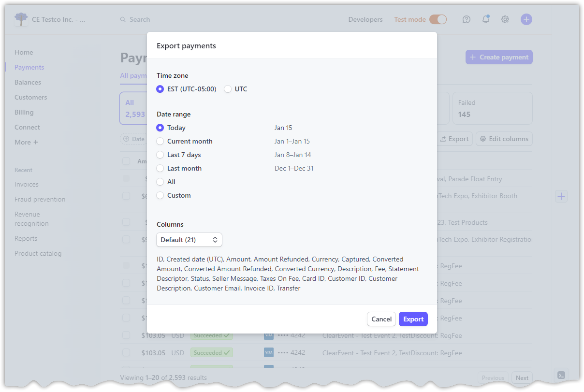Click the Export button to confirm

click(x=413, y=319)
